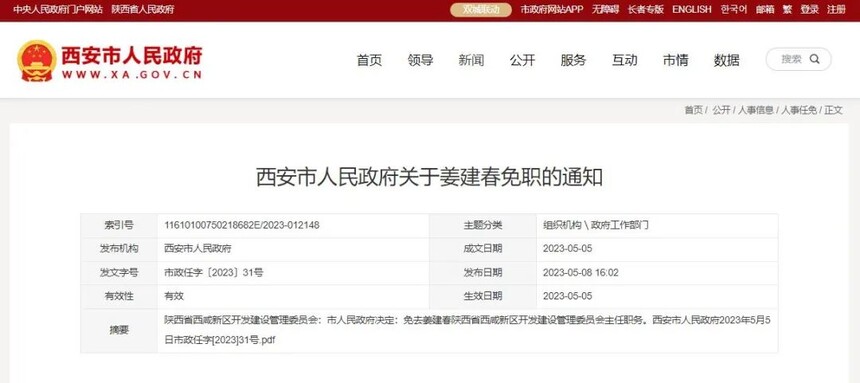This screenshot has height=383, width=860.
Task: Click the national emblem logo icon
Action: coord(37,60)
